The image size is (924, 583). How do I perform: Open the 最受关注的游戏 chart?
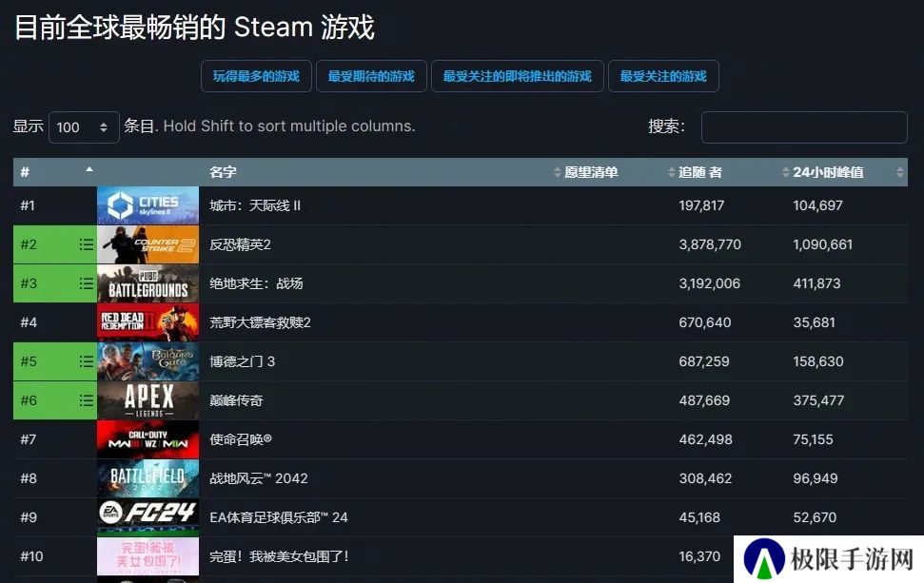tap(663, 76)
